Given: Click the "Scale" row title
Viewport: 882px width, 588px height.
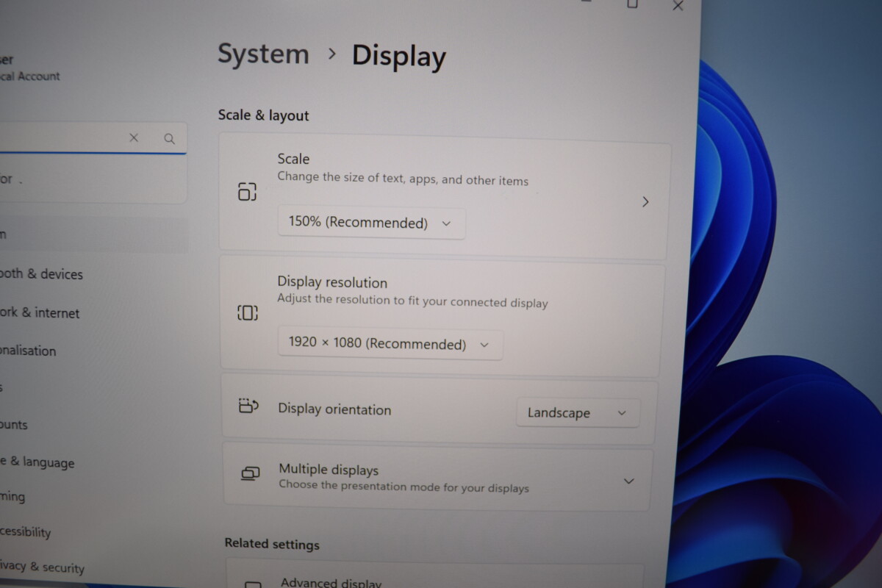Looking at the screenshot, I should (293, 159).
